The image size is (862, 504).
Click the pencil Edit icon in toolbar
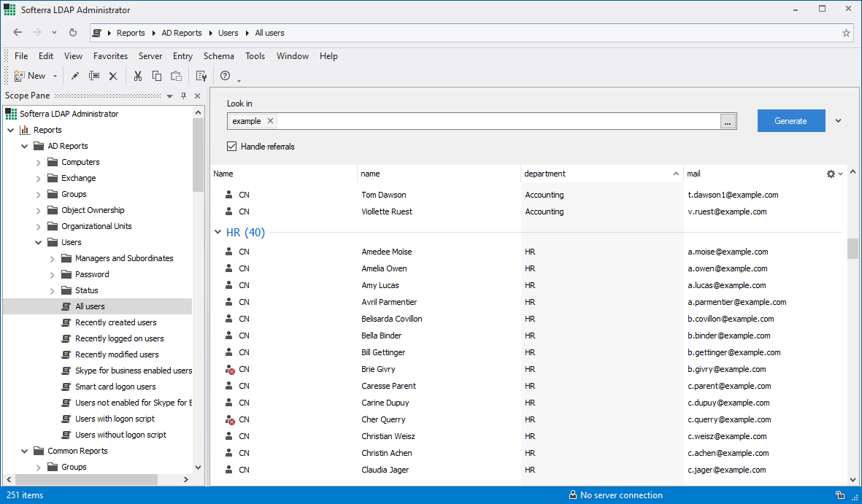tap(75, 76)
